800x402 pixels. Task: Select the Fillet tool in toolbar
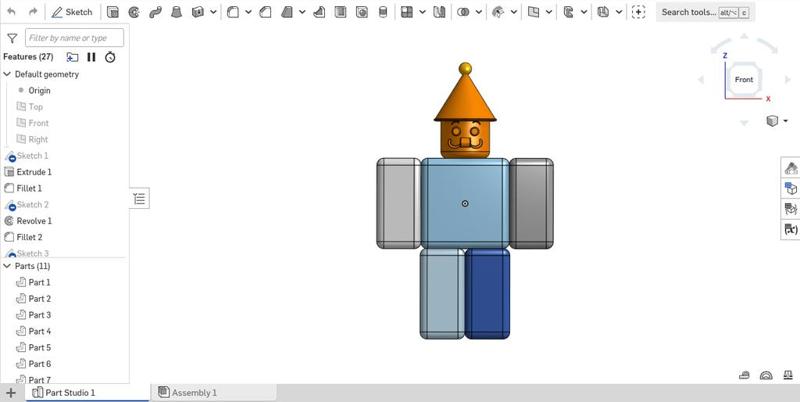[233, 12]
